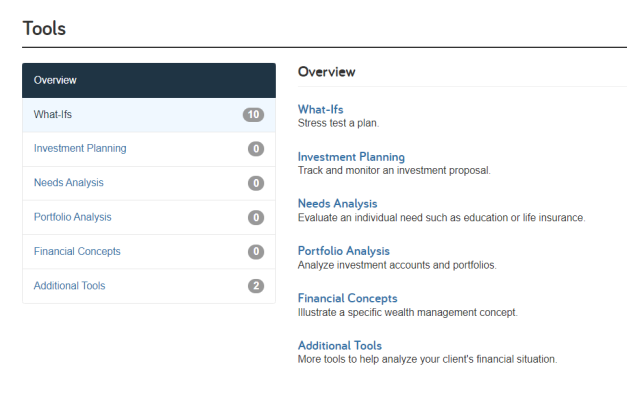Select the Overview sidebar tab
This screenshot has width=627, height=410.
[149, 80]
